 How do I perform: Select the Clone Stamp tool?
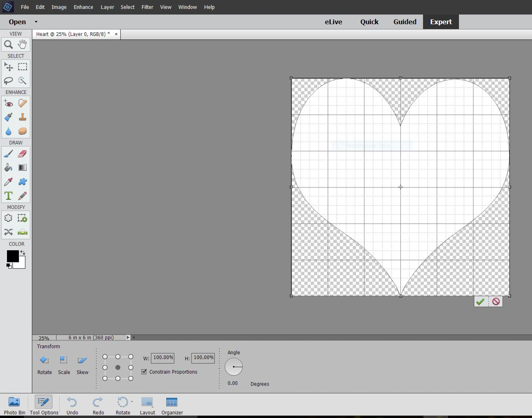(23, 117)
